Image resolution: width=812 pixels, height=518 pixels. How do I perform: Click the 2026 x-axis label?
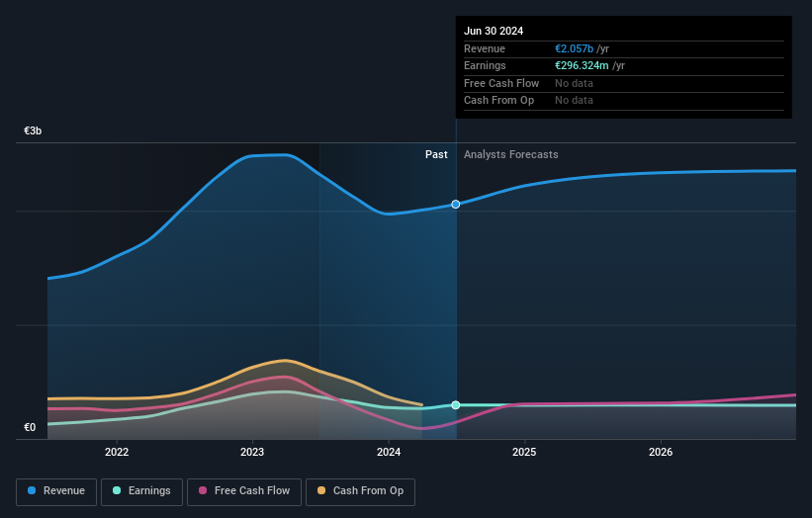click(661, 453)
